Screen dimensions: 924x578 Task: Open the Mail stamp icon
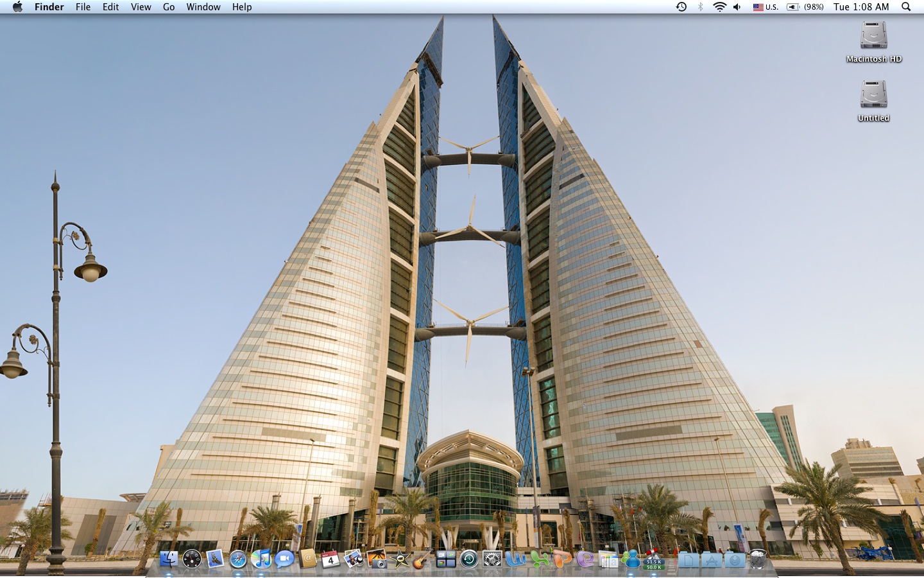click(x=215, y=559)
